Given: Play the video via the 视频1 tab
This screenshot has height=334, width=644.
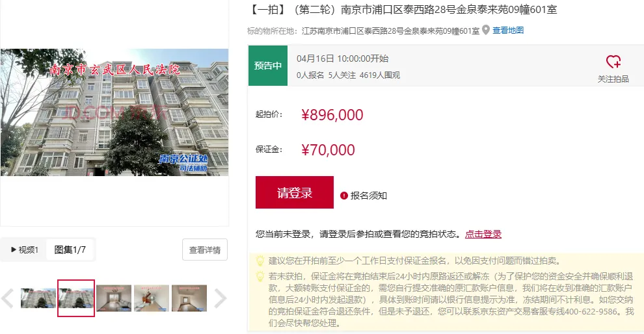Looking at the screenshot, I should coord(24,250).
